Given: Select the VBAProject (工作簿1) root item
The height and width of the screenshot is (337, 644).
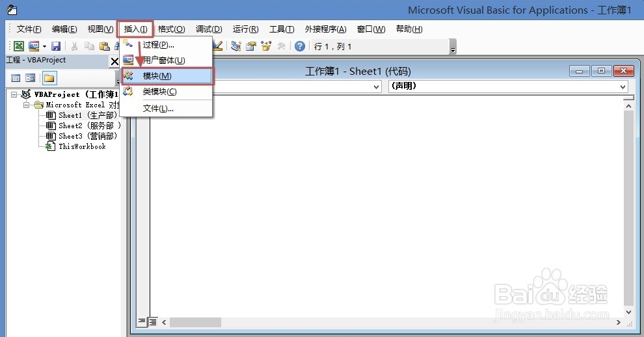Looking at the screenshot, I should pyautogui.click(x=76, y=94).
